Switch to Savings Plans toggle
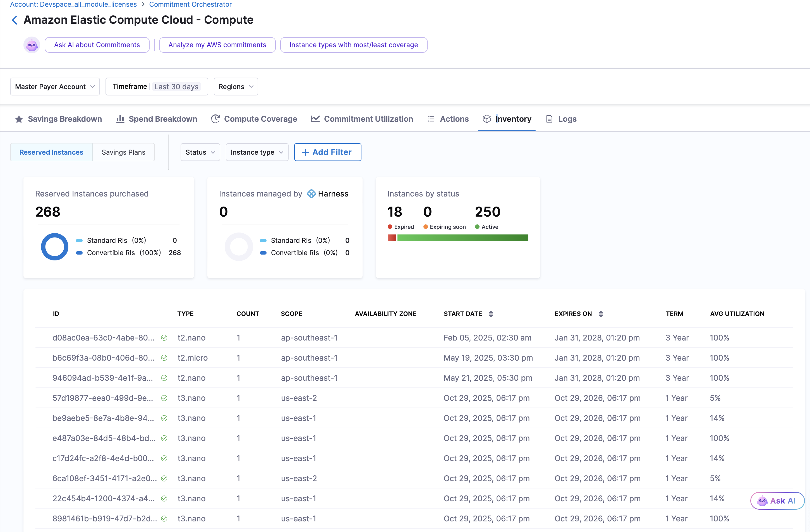 [x=123, y=152]
